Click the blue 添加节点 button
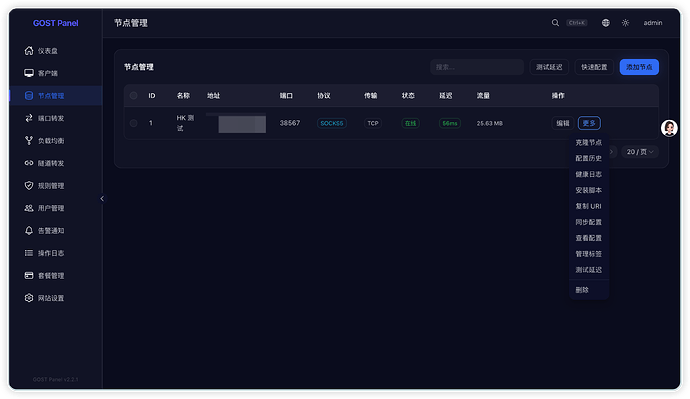 639,67
